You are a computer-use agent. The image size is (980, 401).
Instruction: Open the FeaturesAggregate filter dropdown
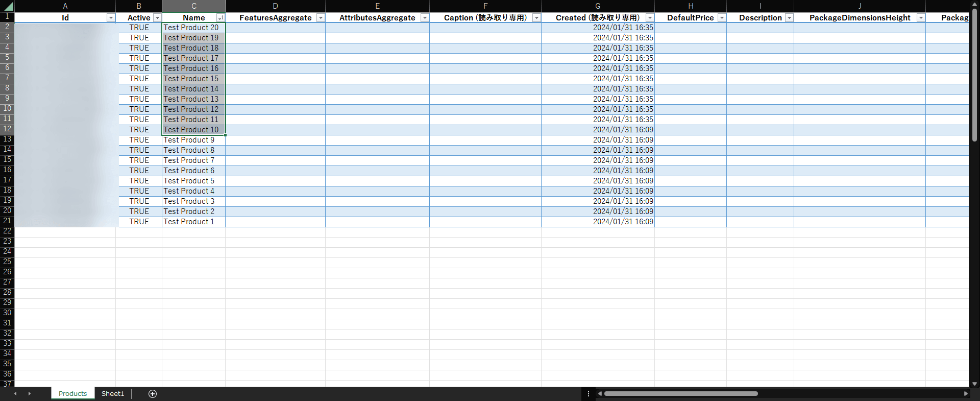pyautogui.click(x=321, y=18)
